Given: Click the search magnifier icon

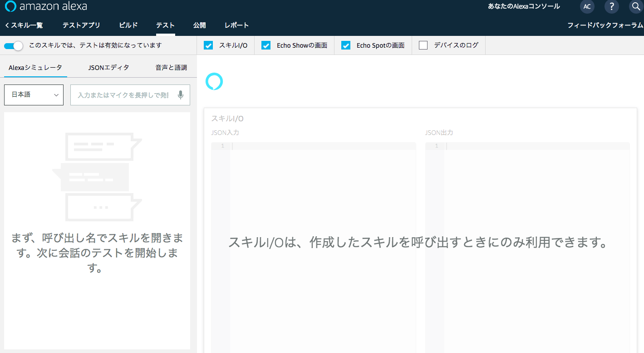Looking at the screenshot, I should [x=636, y=6].
